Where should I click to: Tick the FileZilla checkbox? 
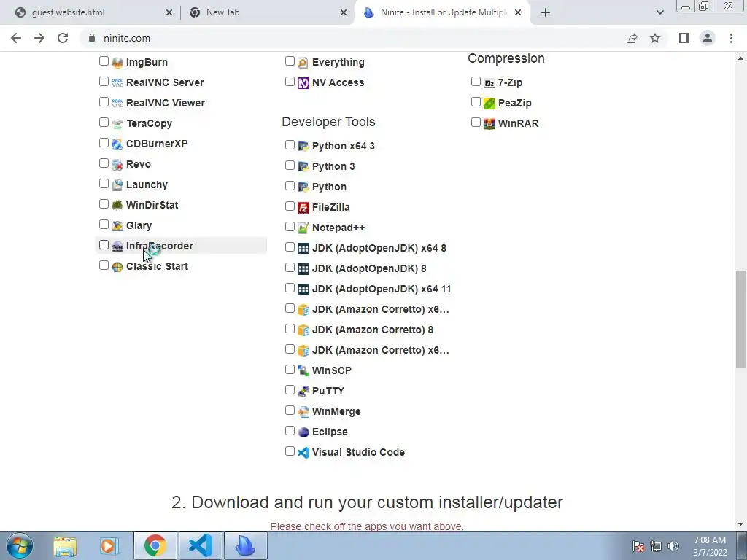coord(290,206)
